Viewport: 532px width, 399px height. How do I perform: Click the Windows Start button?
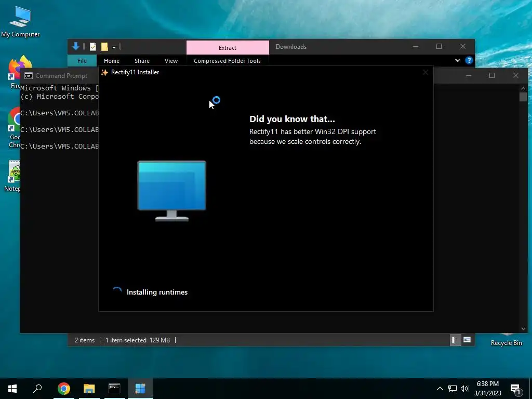click(12, 389)
